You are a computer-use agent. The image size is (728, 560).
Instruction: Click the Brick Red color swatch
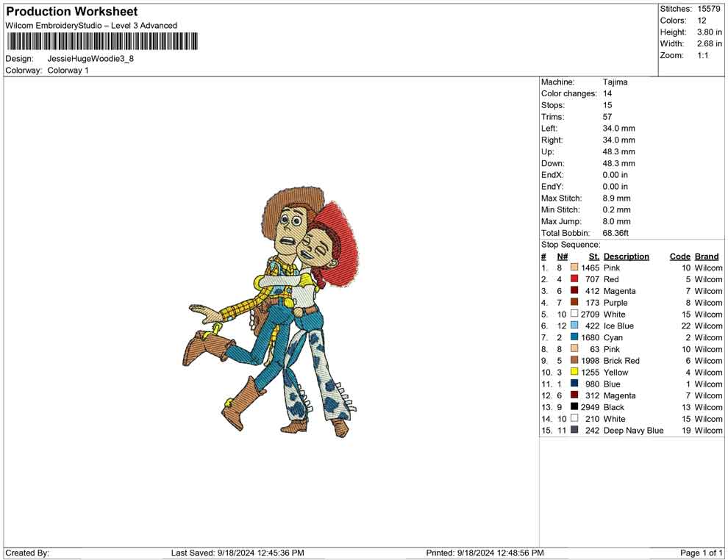(574, 360)
